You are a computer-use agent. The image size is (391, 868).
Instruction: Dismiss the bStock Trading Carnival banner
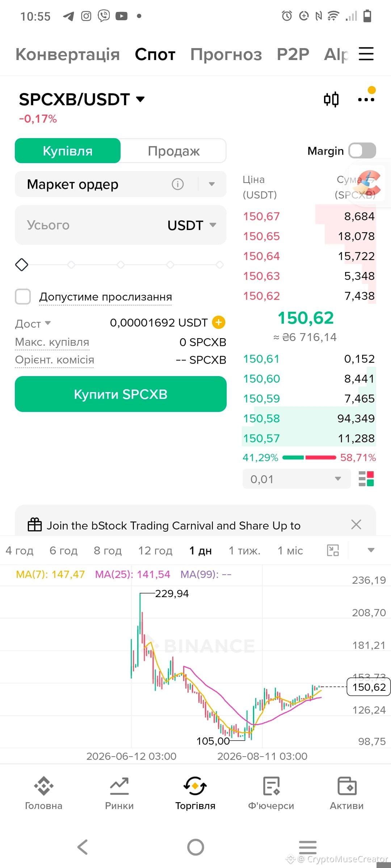pyautogui.click(x=356, y=524)
